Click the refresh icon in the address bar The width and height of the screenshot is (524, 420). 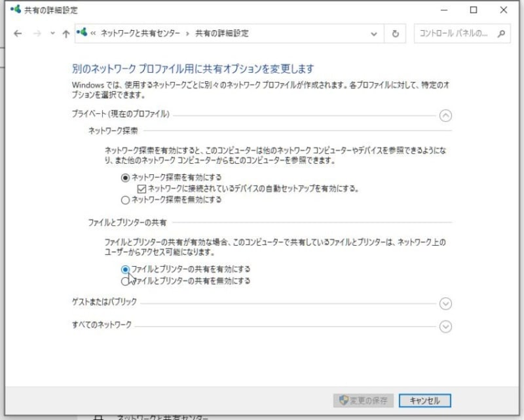coord(396,33)
